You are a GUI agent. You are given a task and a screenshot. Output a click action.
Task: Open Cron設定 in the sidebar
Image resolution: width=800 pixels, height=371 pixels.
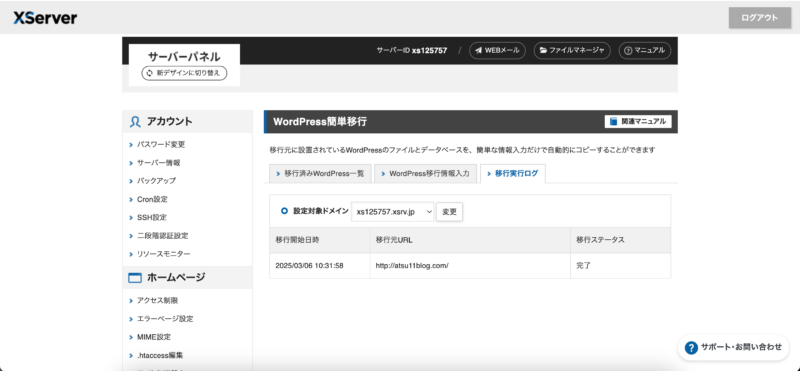point(152,199)
